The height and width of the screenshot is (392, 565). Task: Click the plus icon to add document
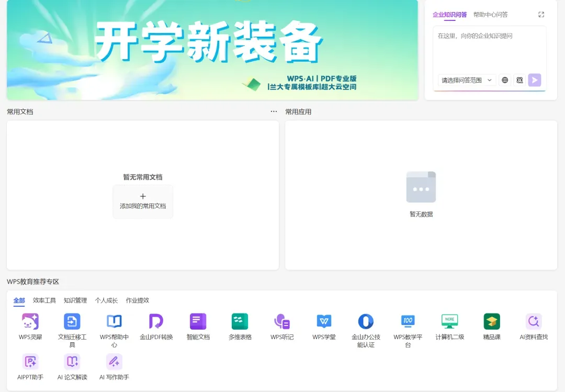click(143, 196)
